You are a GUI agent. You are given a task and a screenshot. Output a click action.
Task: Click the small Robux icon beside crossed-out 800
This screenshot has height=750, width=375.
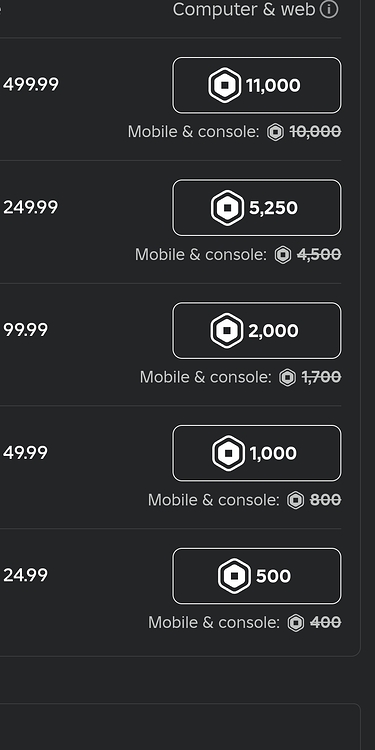296,500
